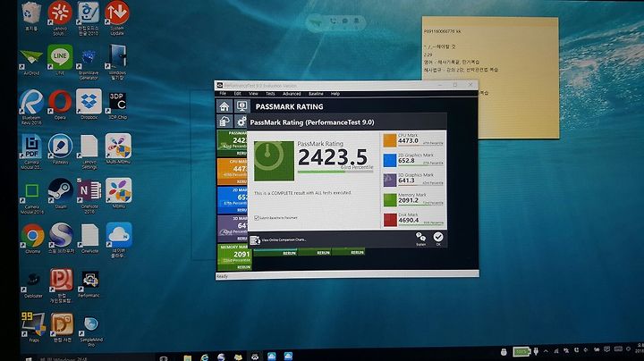Select the Recycle Bin desktop icon

pyautogui.click(x=31, y=16)
